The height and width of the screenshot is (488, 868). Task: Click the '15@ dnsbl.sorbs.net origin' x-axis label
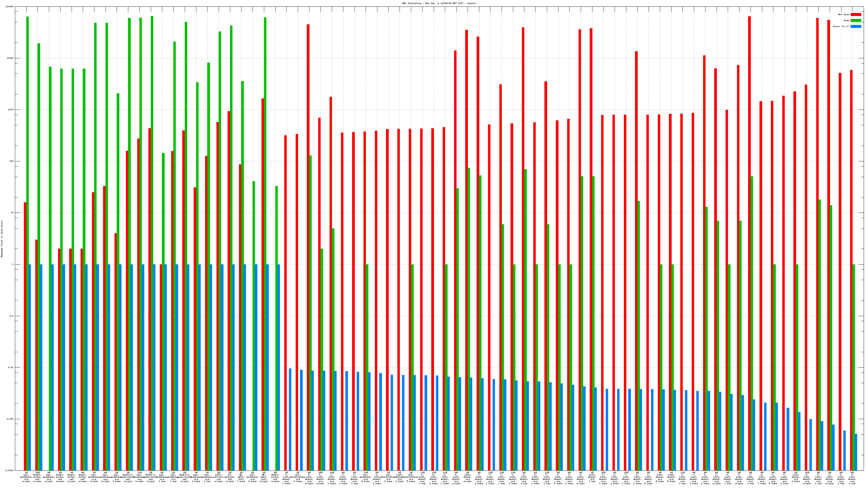pos(37,477)
